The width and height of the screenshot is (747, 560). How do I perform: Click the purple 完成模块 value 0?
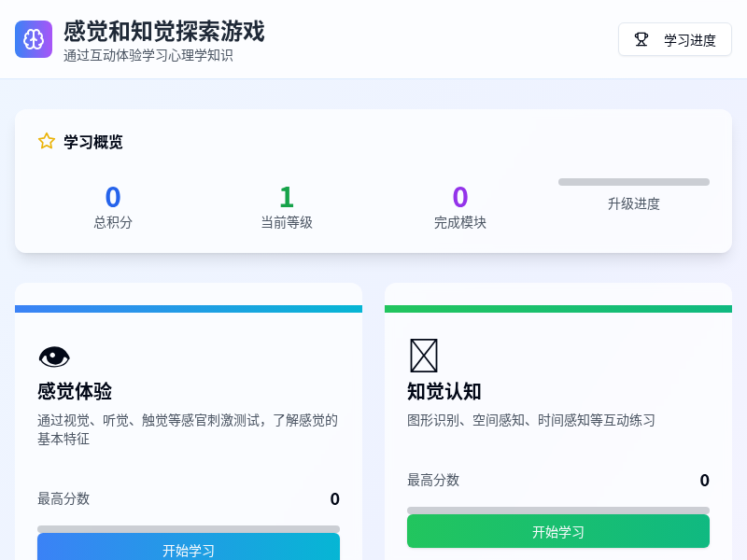460,197
